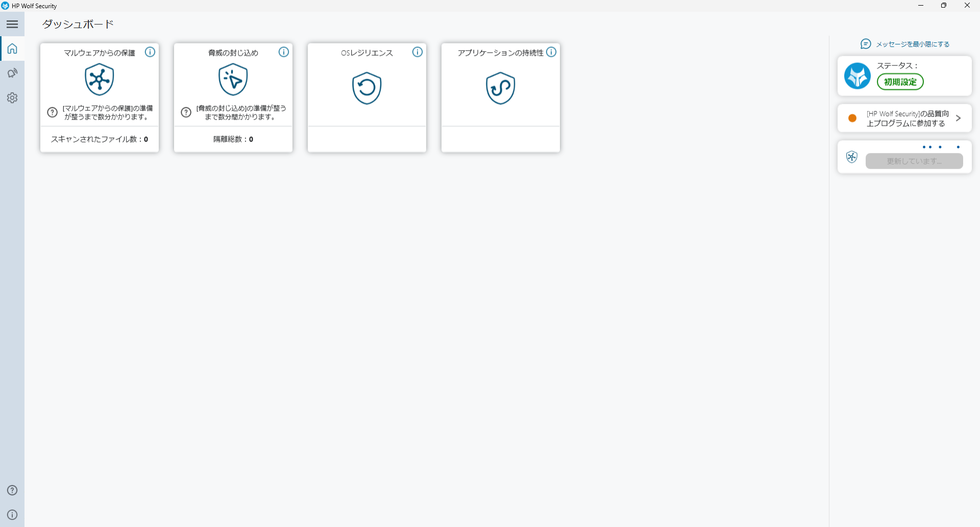Image resolution: width=980 pixels, height=527 pixels.
Task: Open the hamburger navigation menu
Action: click(x=12, y=24)
